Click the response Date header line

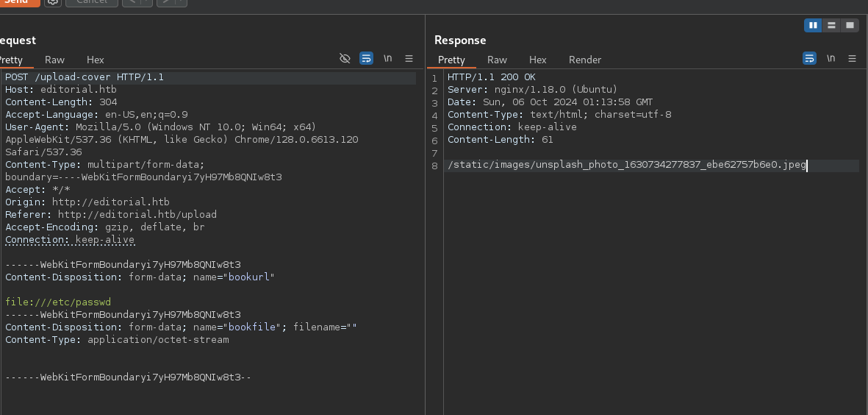pyautogui.click(x=550, y=102)
